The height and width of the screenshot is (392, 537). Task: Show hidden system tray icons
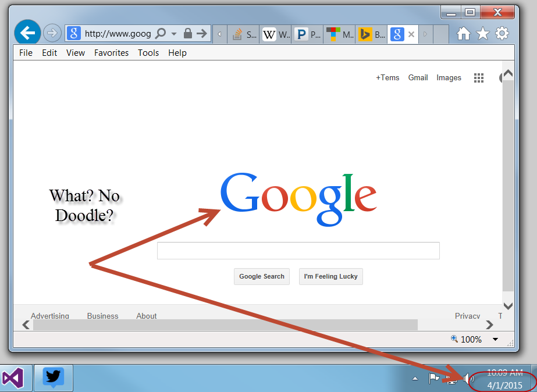pos(415,379)
